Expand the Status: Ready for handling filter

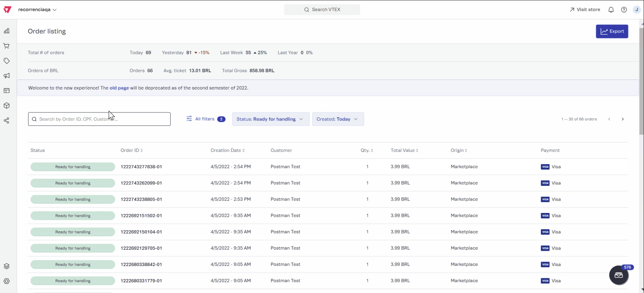(x=270, y=119)
